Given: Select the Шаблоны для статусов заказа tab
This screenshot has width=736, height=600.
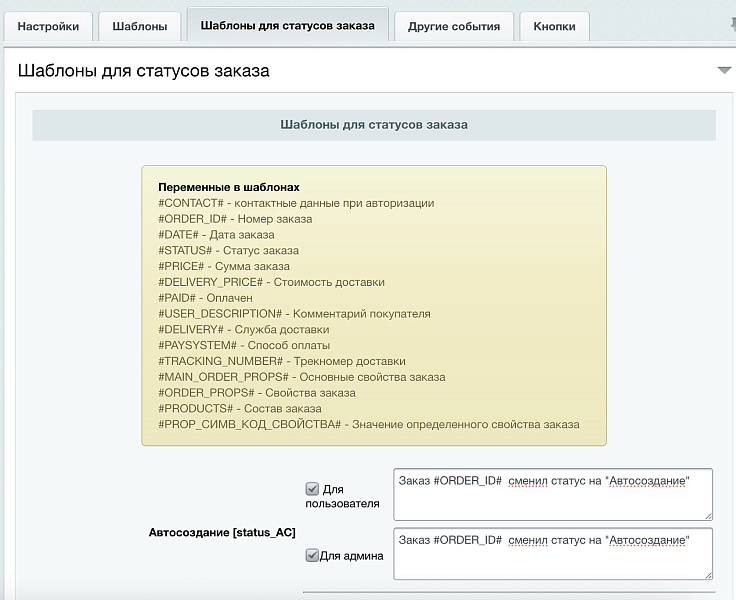Looking at the screenshot, I should point(287,26).
